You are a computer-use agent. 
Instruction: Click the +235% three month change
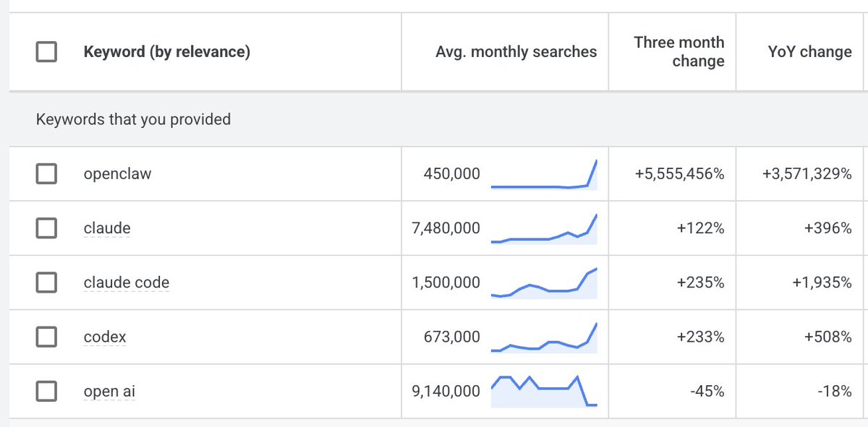point(701,282)
